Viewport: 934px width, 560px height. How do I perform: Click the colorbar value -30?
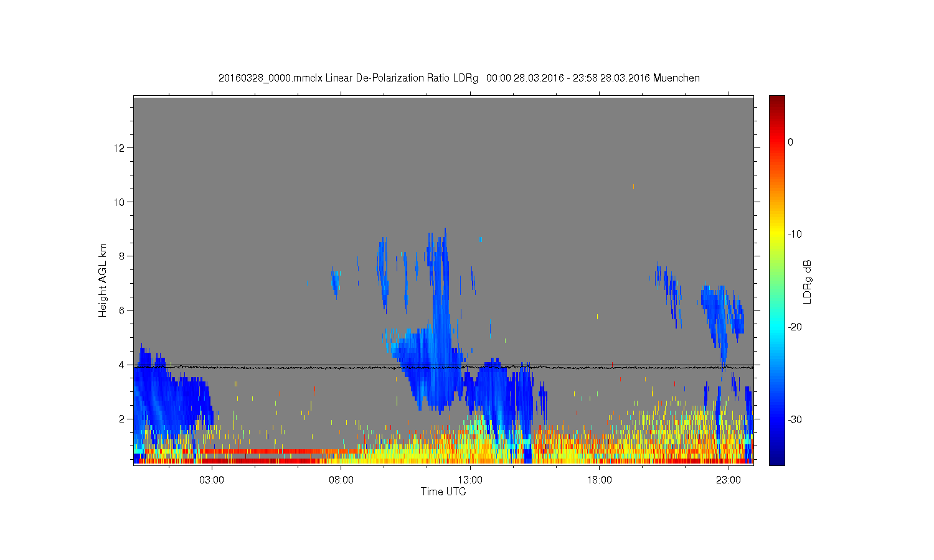pyautogui.click(x=794, y=420)
